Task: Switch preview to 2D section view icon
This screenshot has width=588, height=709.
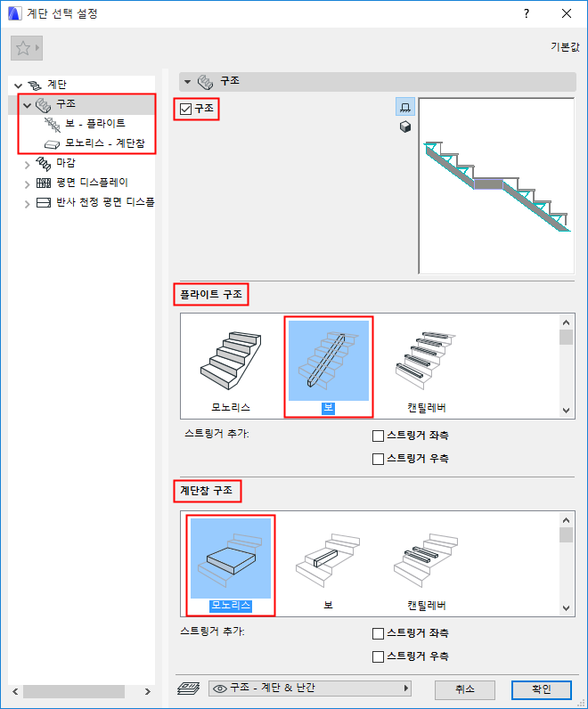Action: coord(404,107)
